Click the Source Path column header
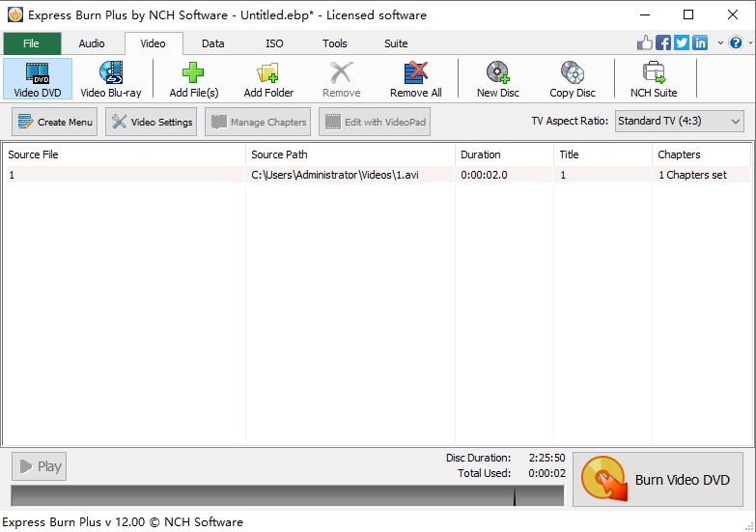This screenshot has height=532, width=756. (350, 154)
